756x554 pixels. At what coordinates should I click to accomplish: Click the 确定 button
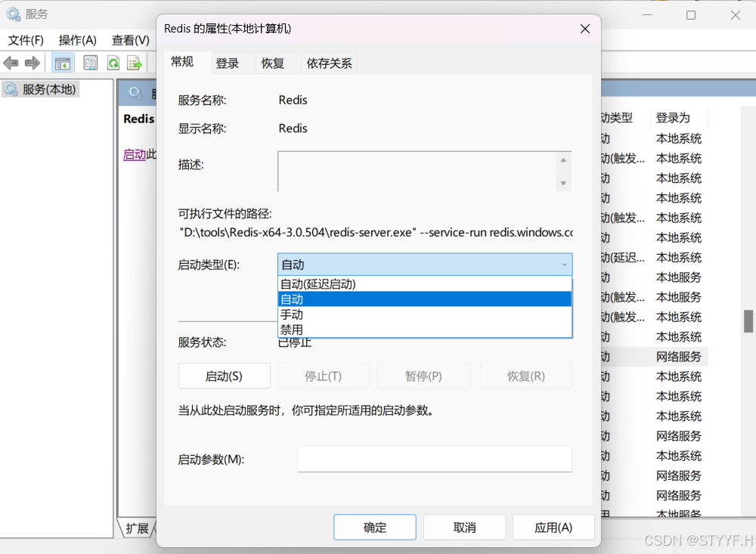(375, 527)
